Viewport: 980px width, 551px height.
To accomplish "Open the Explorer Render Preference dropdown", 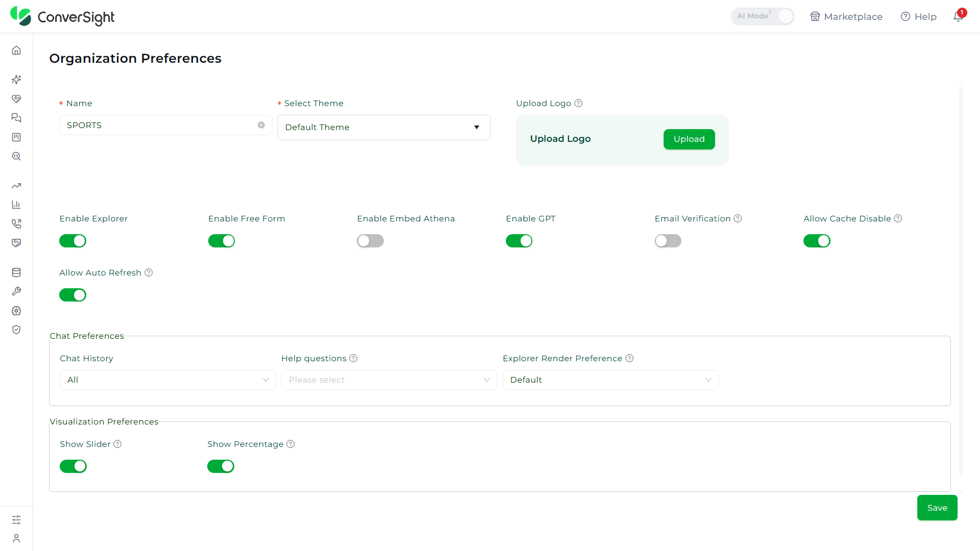I will 611,380.
